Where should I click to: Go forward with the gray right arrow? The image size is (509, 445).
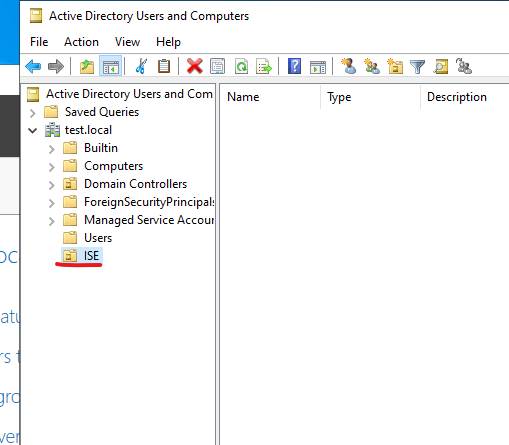(56, 66)
